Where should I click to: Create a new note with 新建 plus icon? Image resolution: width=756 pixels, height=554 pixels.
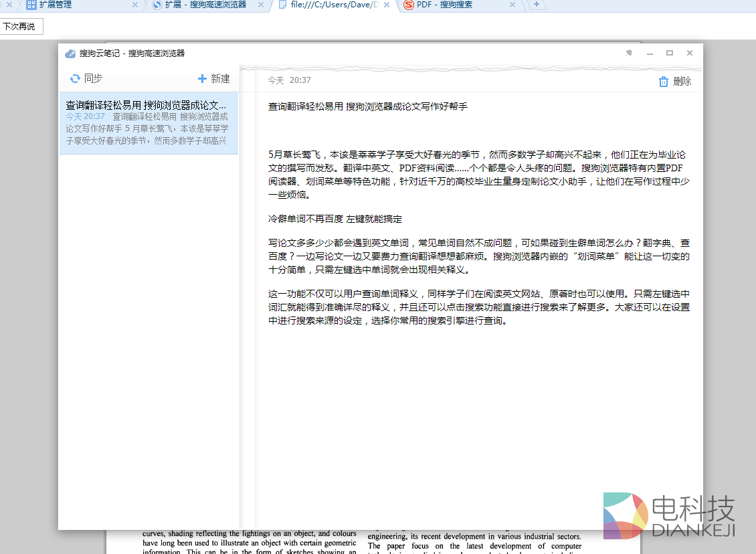coord(203,79)
